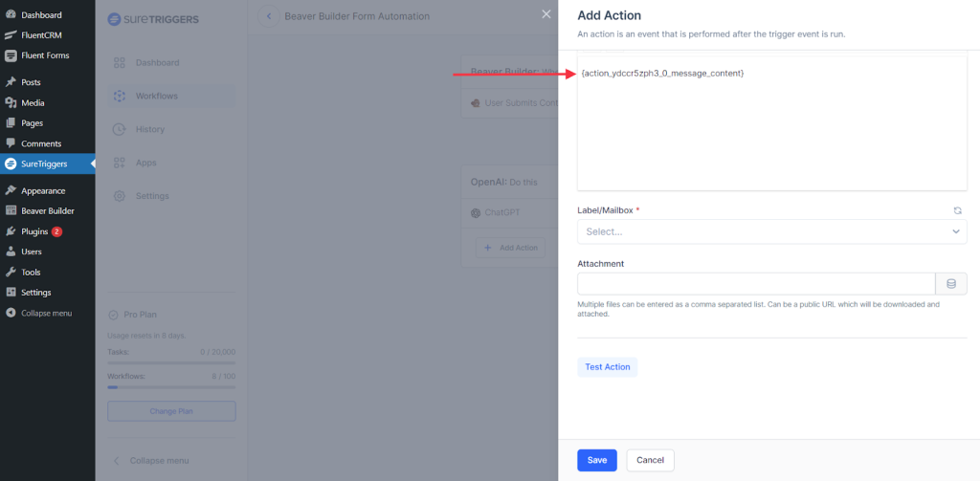Close the workflow editor with X icon

[x=546, y=14]
